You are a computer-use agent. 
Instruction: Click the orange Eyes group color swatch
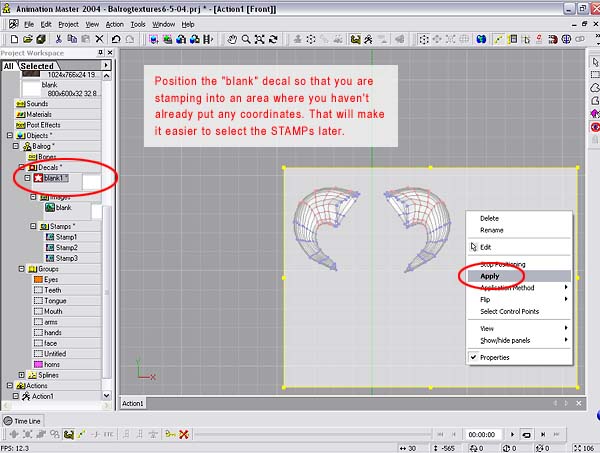tap(38, 279)
